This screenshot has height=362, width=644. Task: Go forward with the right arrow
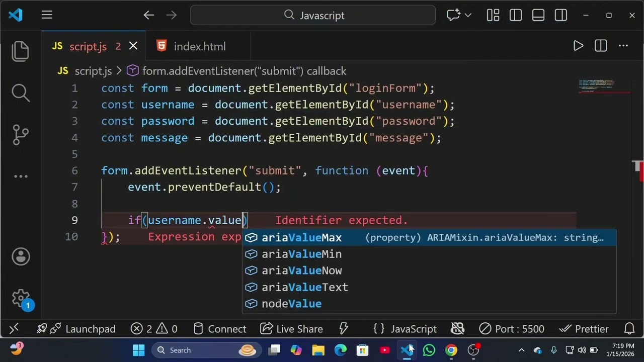coord(172,15)
